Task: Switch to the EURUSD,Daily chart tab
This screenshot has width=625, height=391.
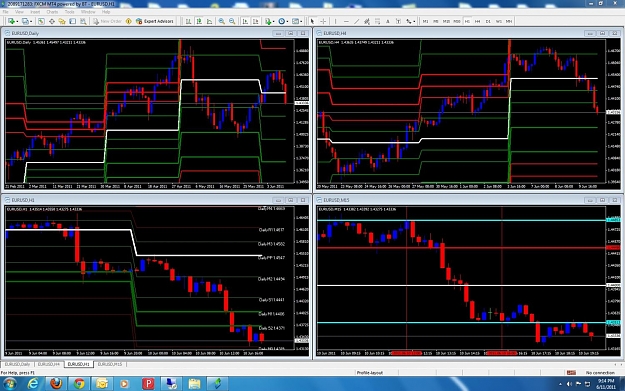Action: click(18, 364)
